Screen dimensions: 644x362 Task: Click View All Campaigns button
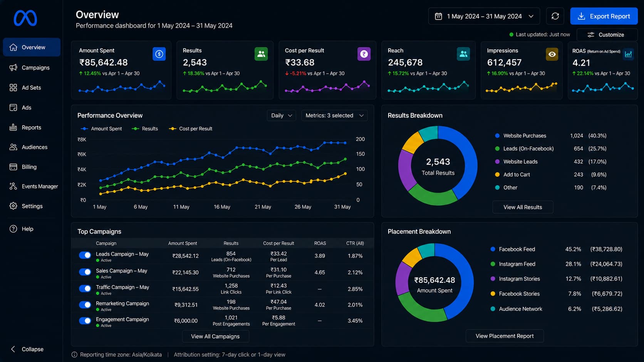(x=215, y=336)
